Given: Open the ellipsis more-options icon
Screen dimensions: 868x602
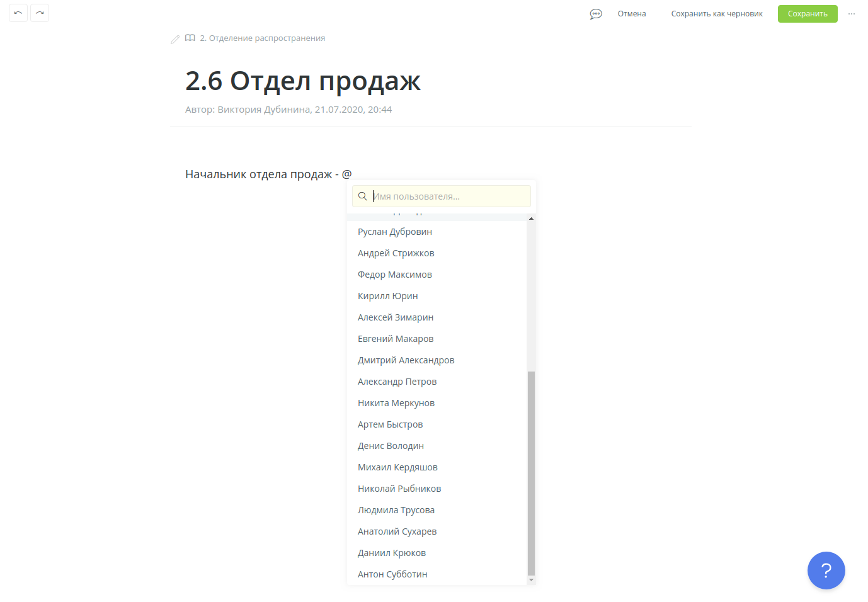Looking at the screenshot, I should pos(852,13).
